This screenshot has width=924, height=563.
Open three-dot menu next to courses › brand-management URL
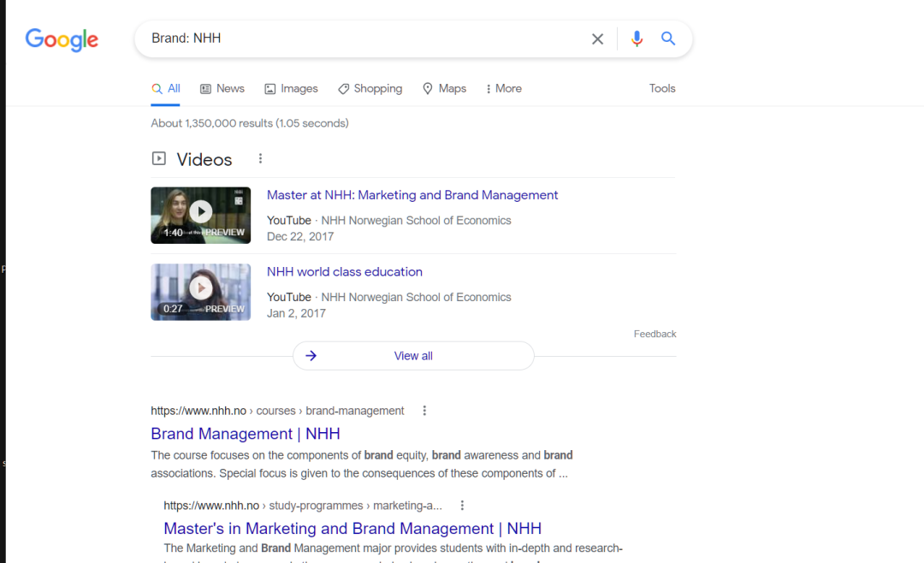[x=424, y=411]
